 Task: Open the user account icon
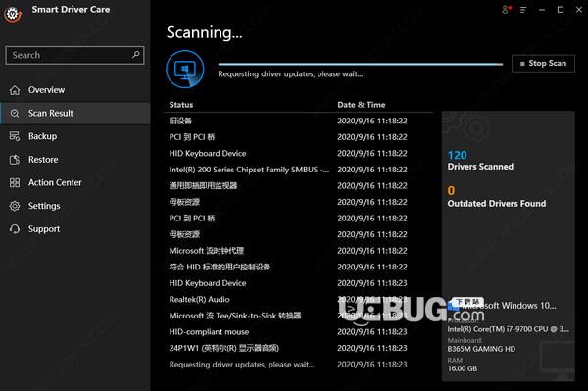tap(506, 10)
